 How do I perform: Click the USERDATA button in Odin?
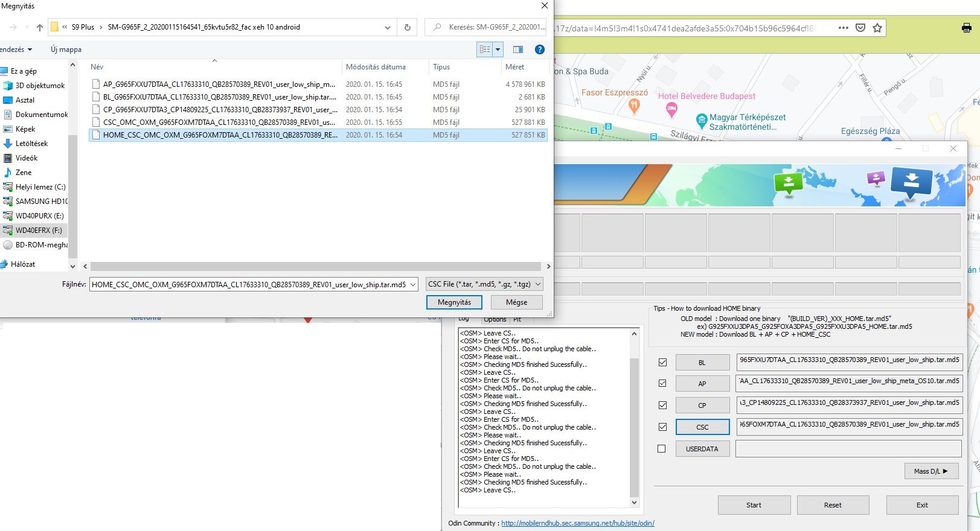click(x=702, y=449)
